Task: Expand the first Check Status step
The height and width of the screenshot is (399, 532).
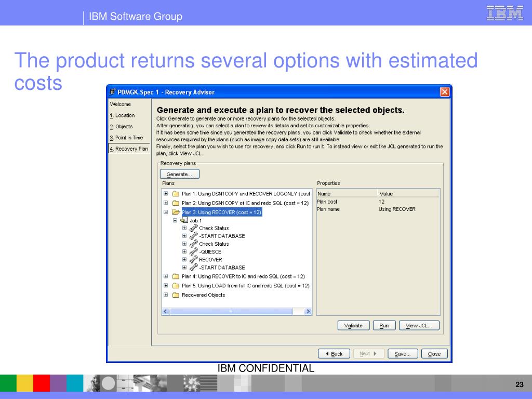Action: (184, 228)
